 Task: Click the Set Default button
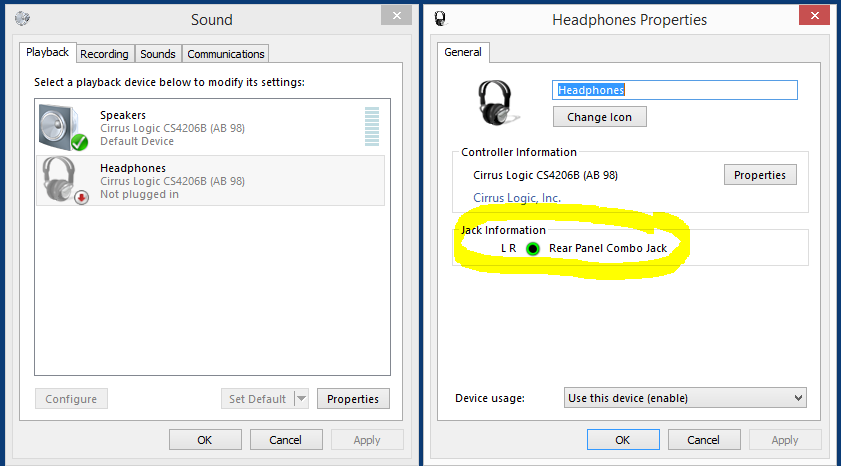pos(257,399)
